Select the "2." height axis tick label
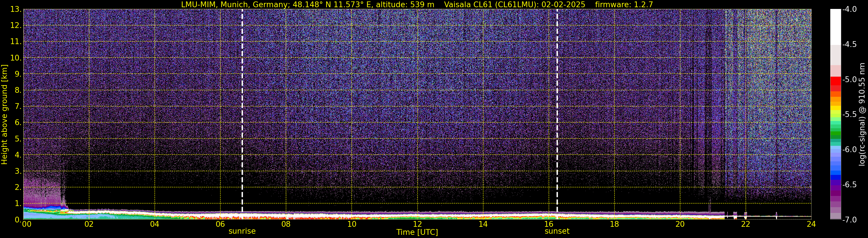The height and width of the screenshot is (238, 868). coord(18,188)
